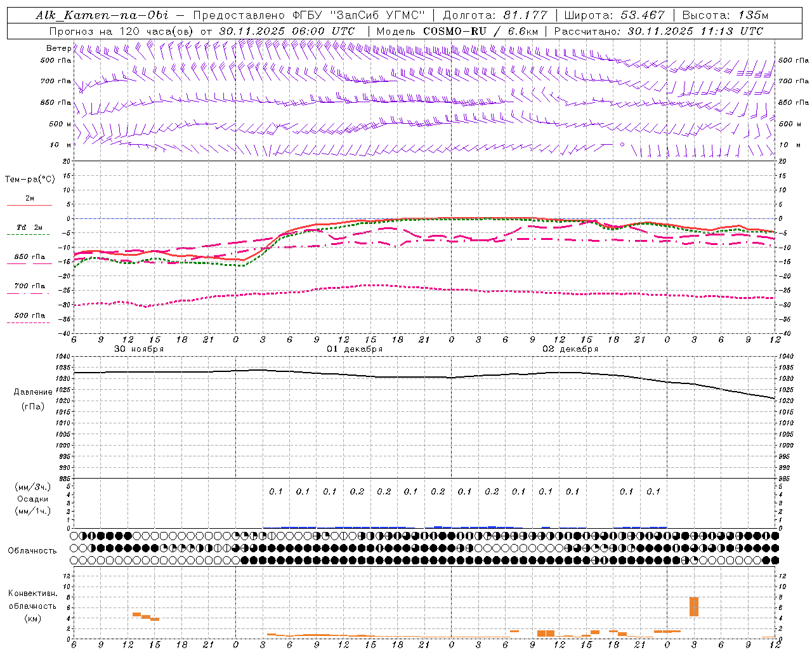Image resolution: width=812 pixels, height=650 pixels.
Task: Click the 30.11.2025 06:00 UTC forecast start time
Action: click(287, 31)
